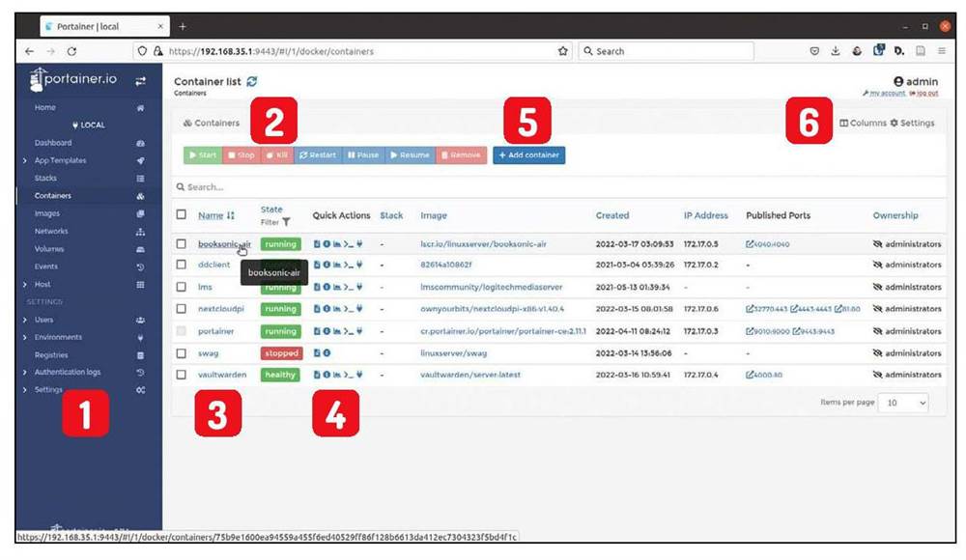Sort table by Name column
This screenshot has height=560, width=966.
click(x=216, y=215)
